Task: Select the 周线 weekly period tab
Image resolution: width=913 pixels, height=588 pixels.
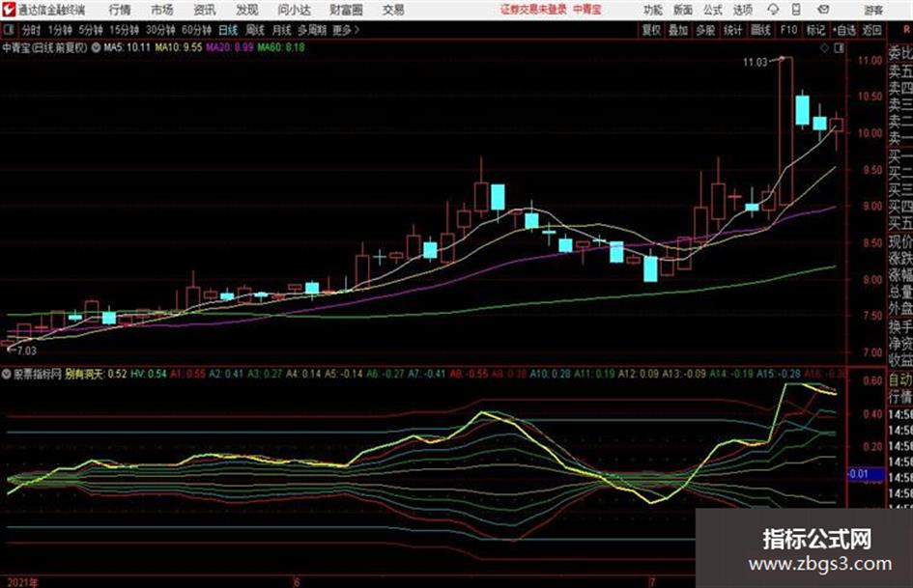Action: (255, 30)
